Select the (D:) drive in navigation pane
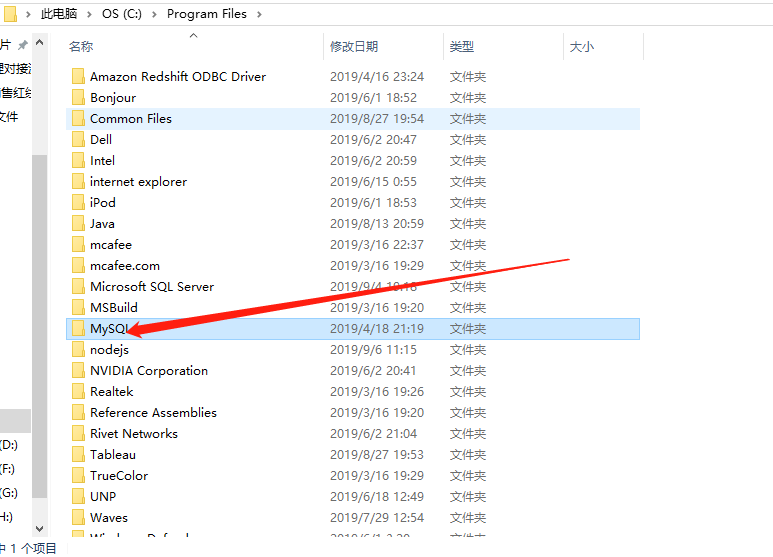The image size is (773, 557). (x=9, y=445)
